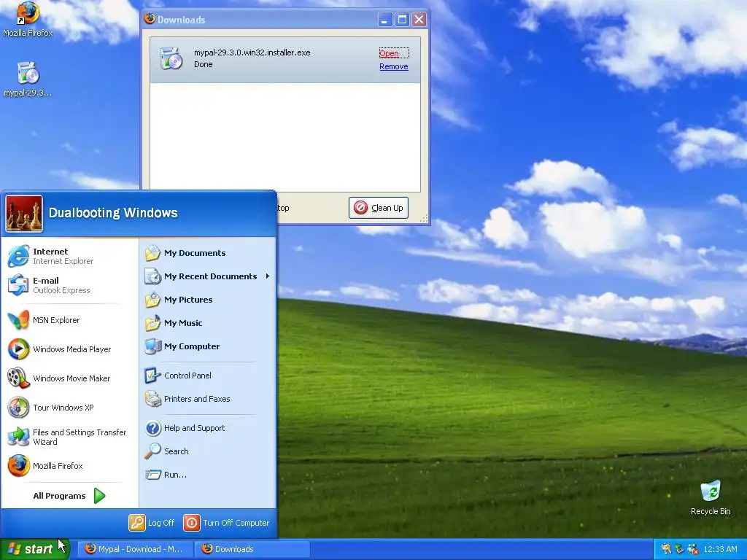Expand My Recent Documents submenu
The height and width of the screenshot is (560, 747).
207,276
